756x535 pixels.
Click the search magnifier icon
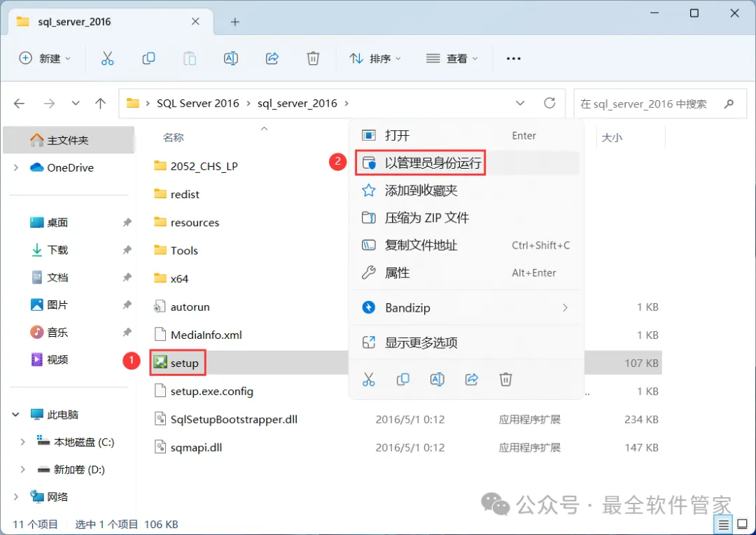(x=729, y=103)
